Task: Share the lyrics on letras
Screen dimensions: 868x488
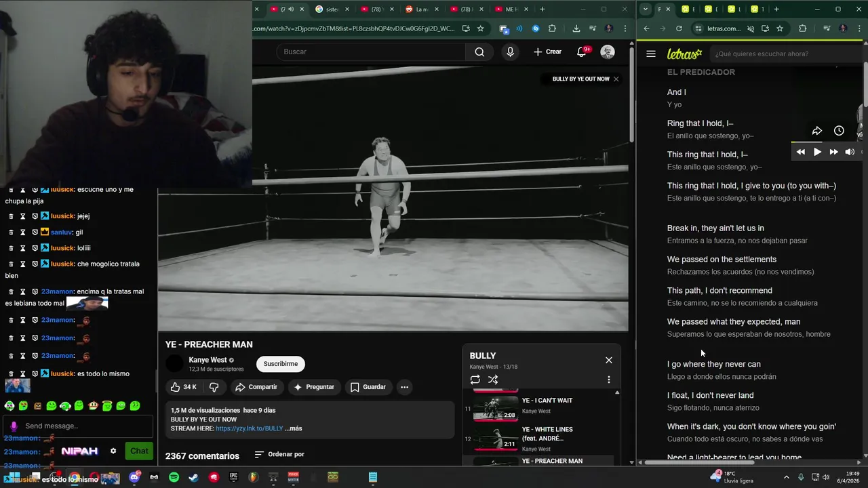Action: coord(817,131)
